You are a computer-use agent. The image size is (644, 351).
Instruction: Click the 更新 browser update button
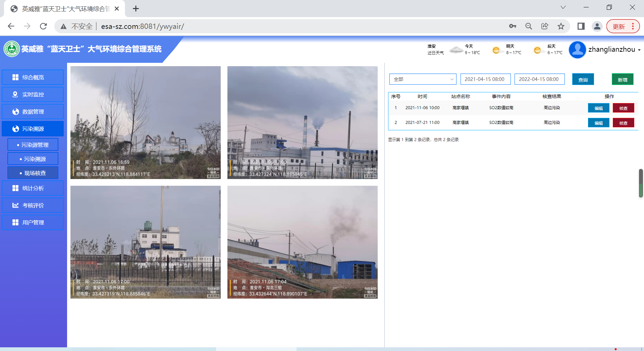pyautogui.click(x=623, y=26)
